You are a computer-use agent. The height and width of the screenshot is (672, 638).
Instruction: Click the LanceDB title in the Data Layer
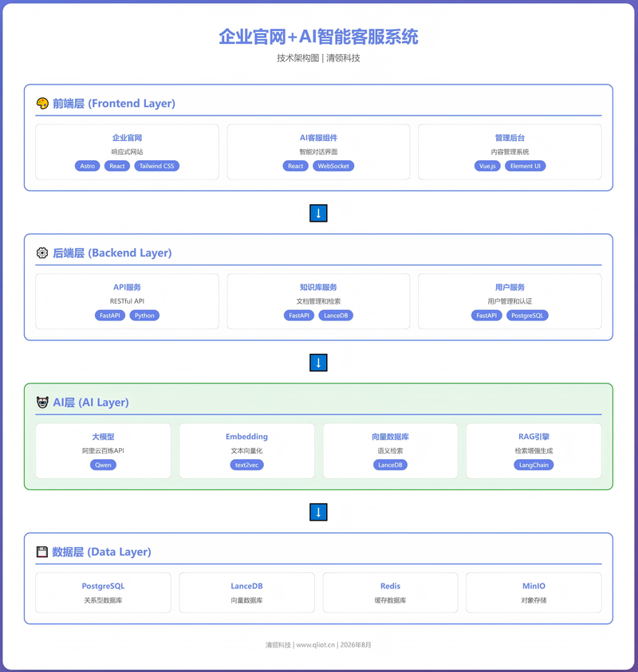pyautogui.click(x=246, y=586)
